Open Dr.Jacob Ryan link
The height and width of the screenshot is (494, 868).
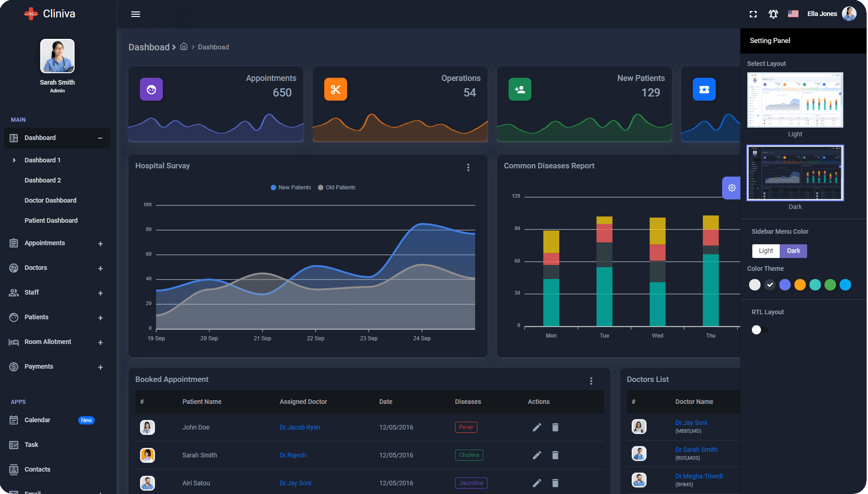(x=300, y=427)
